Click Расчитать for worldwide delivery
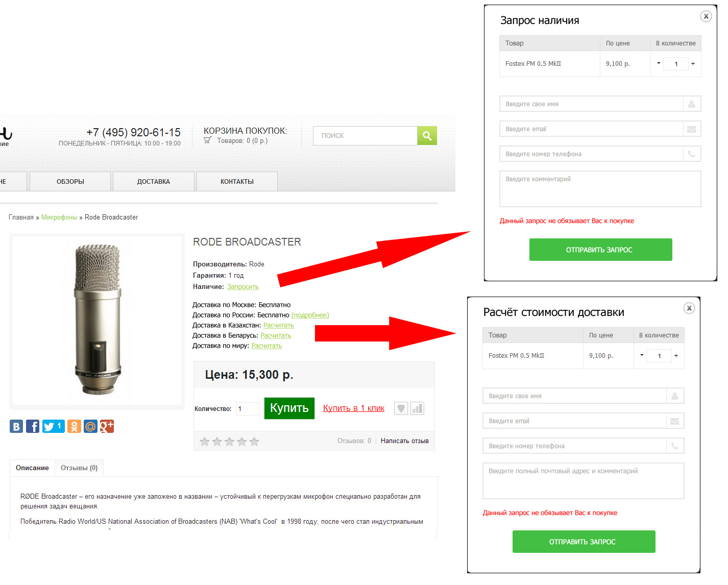This screenshot has width=728, height=585. tap(267, 346)
